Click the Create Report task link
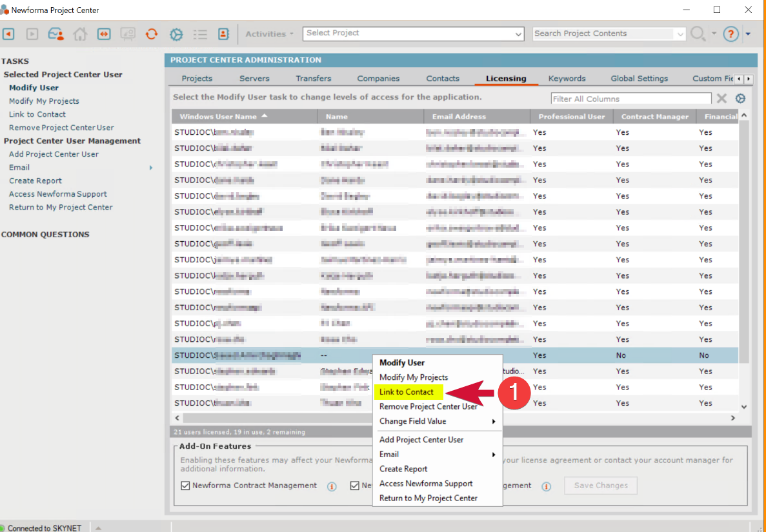This screenshot has height=532, width=766. click(x=35, y=181)
